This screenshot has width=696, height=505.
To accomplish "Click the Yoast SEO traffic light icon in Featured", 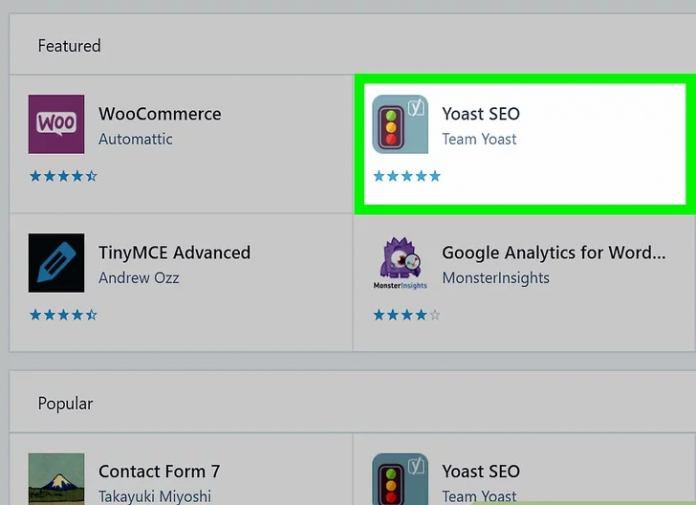I will pyautogui.click(x=400, y=124).
